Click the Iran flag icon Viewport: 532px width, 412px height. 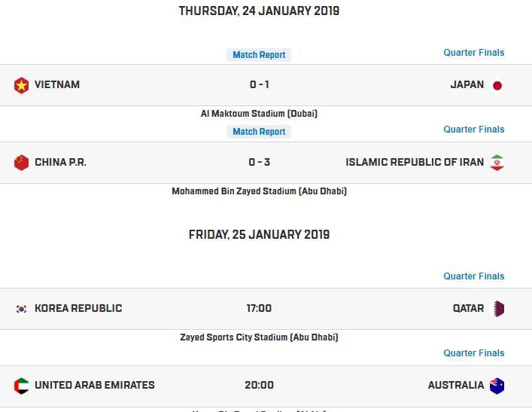click(x=497, y=163)
